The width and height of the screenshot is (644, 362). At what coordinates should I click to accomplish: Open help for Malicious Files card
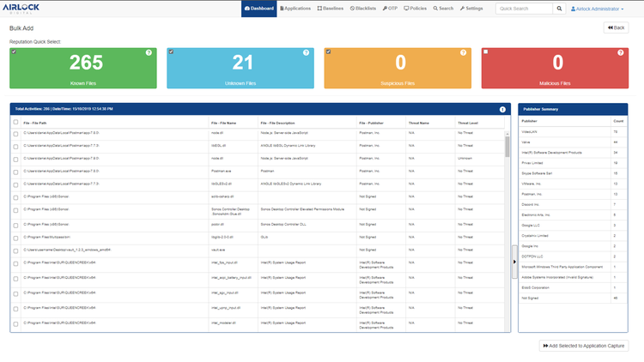tap(621, 52)
